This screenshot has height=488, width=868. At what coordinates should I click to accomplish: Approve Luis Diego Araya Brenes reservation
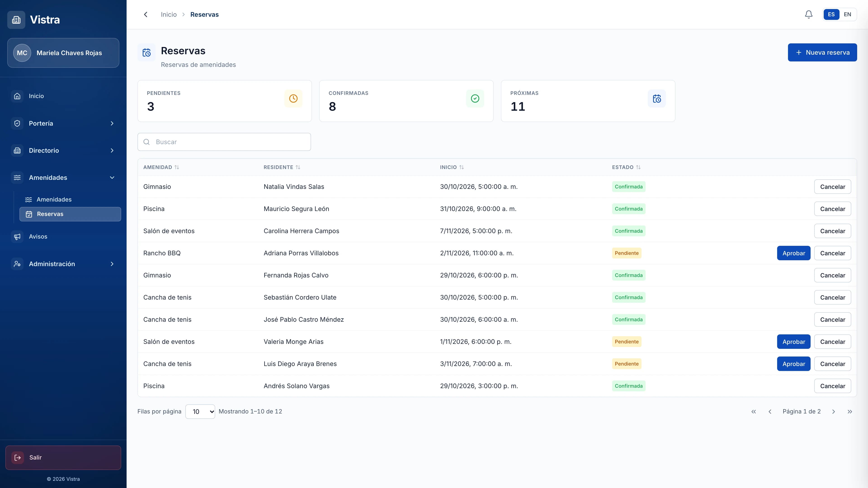click(x=794, y=364)
